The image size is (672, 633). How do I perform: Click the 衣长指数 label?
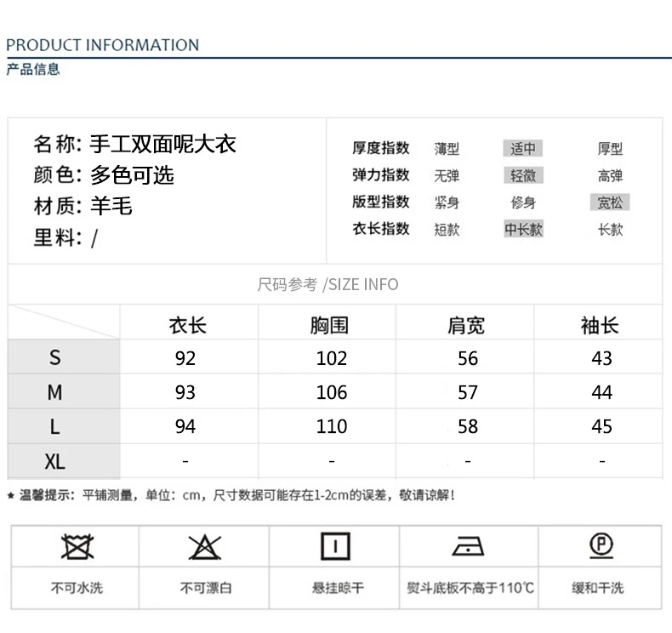click(380, 228)
